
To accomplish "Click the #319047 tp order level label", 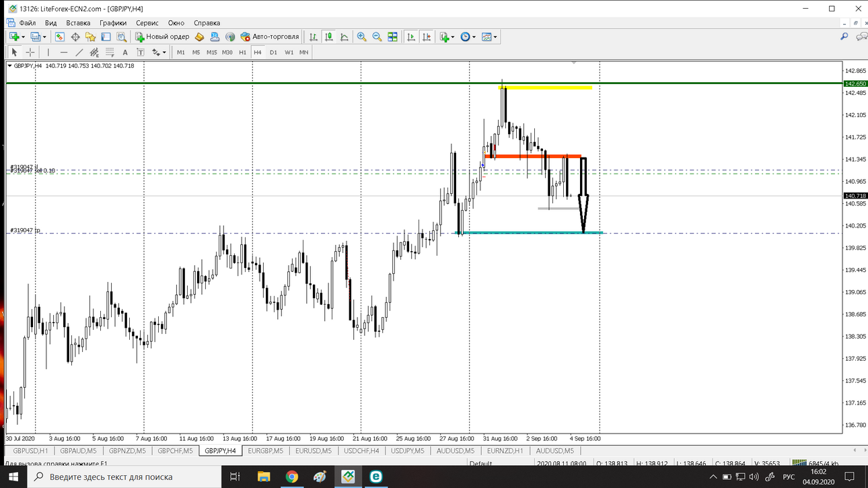I will point(25,230).
